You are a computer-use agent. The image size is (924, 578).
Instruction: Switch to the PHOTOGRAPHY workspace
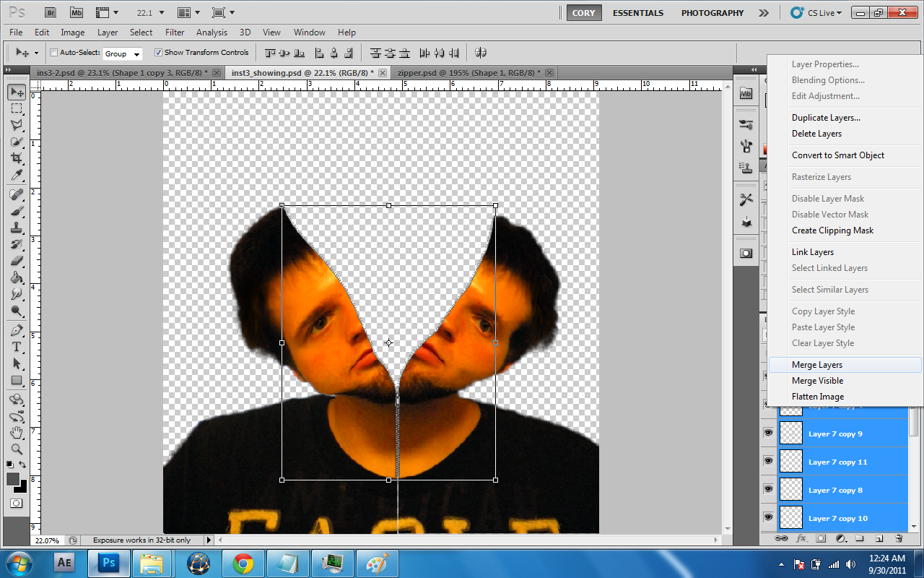[712, 13]
